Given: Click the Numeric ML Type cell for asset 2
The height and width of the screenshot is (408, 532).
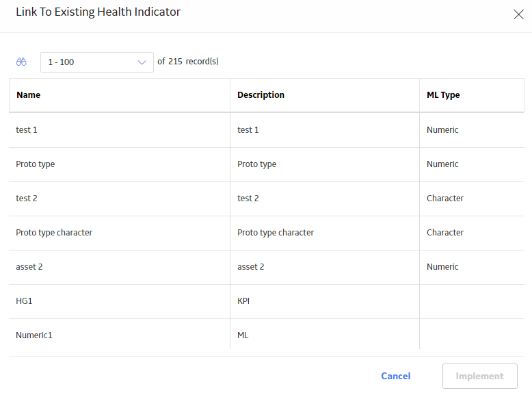Looking at the screenshot, I should click(472, 267).
